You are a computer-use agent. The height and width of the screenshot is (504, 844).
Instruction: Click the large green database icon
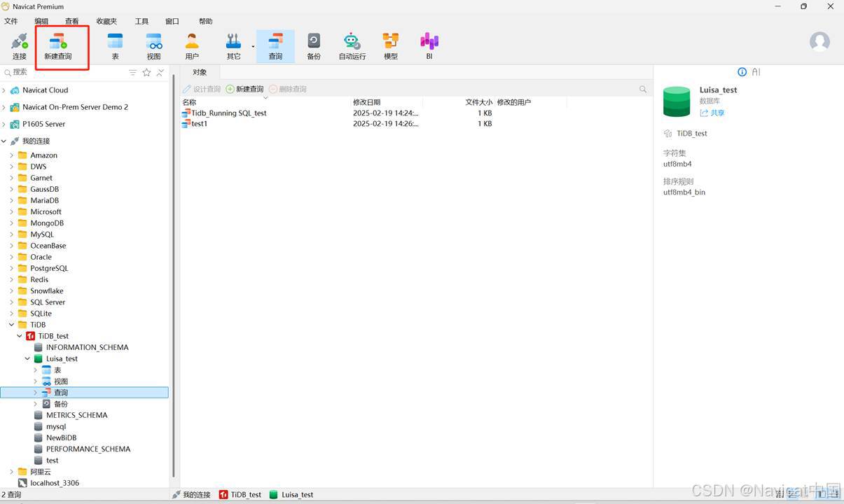pos(677,101)
